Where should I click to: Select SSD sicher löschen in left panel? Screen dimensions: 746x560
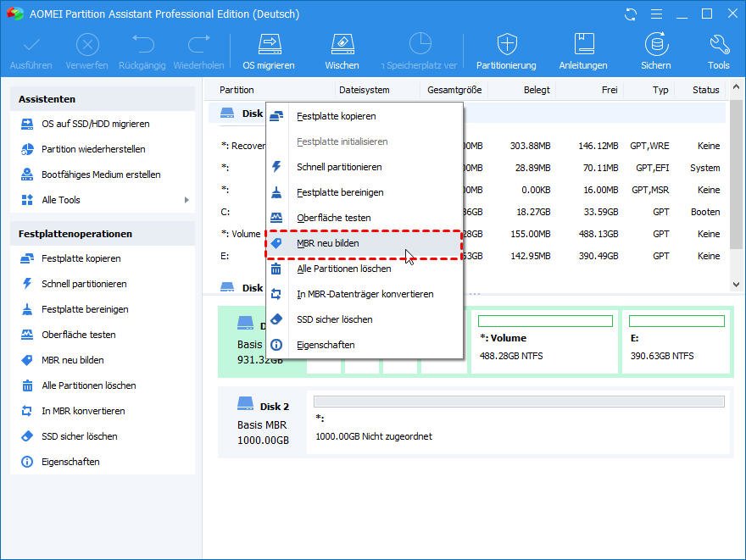[80, 436]
